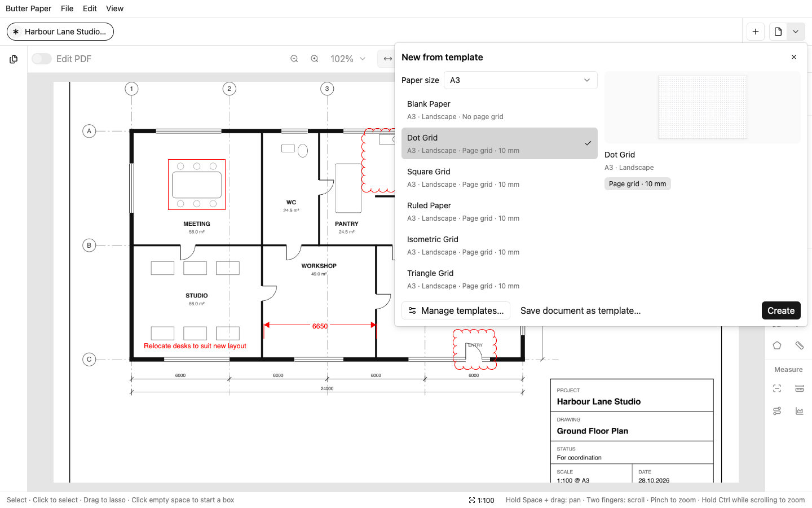812x508 pixels.
Task: Select the polygon shape tool
Action: (x=777, y=345)
